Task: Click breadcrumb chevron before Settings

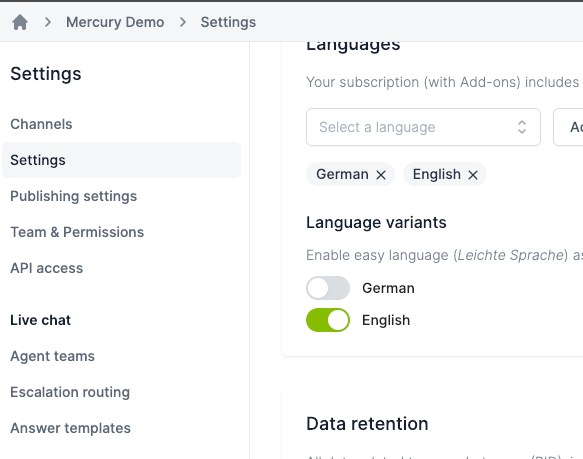Action: [183, 22]
